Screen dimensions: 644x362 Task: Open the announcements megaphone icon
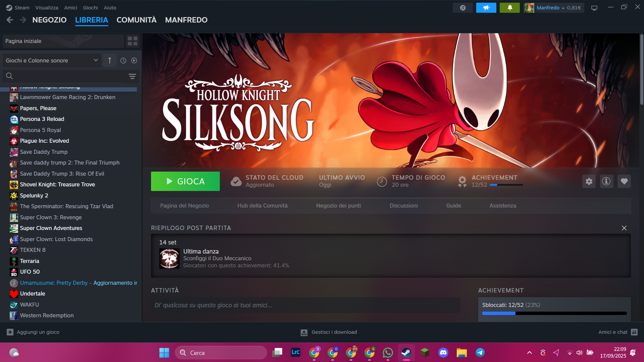tap(486, 8)
